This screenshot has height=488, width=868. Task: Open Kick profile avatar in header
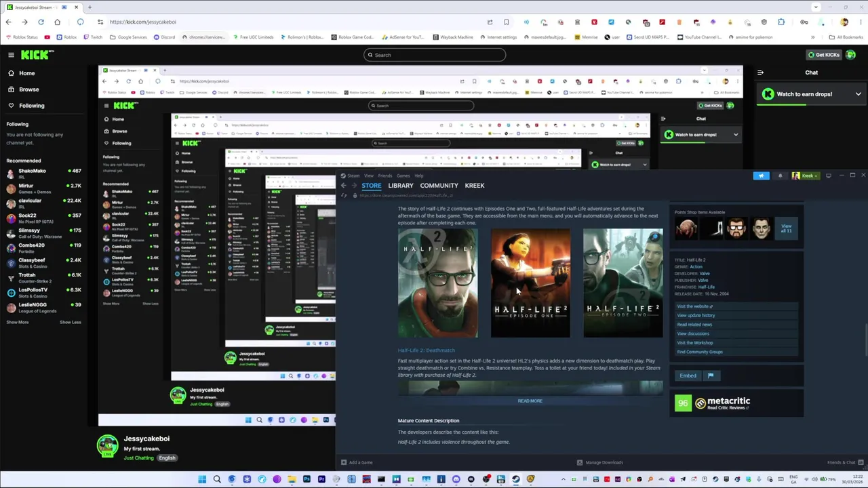[x=851, y=55]
